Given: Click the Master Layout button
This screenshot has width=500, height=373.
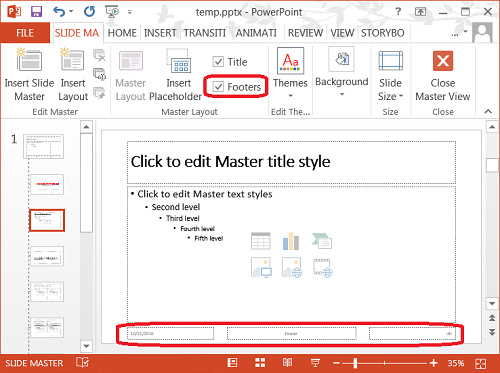Looking at the screenshot, I should coord(131,75).
